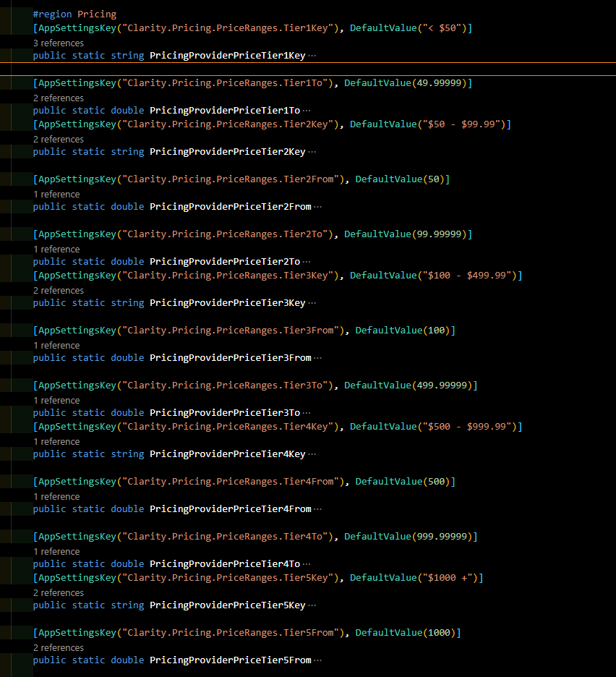Click the "< $50" default value string

point(442,28)
